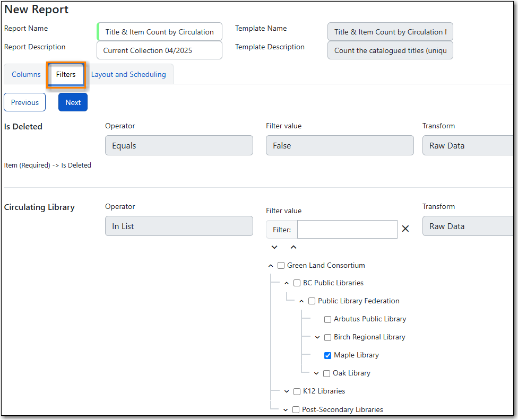518x420 pixels.
Task: Expand the Birch Regional Library node
Action: click(x=317, y=337)
